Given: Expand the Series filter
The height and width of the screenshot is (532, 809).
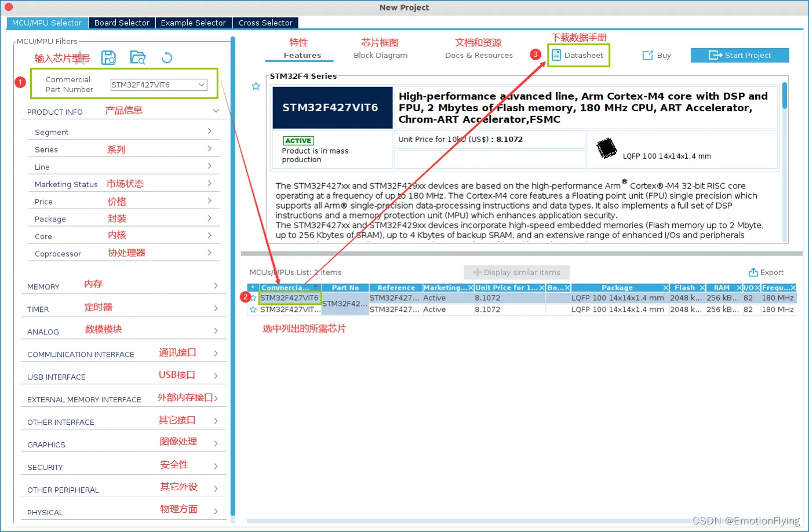Looking at the screenshot, I should [210, 149].
